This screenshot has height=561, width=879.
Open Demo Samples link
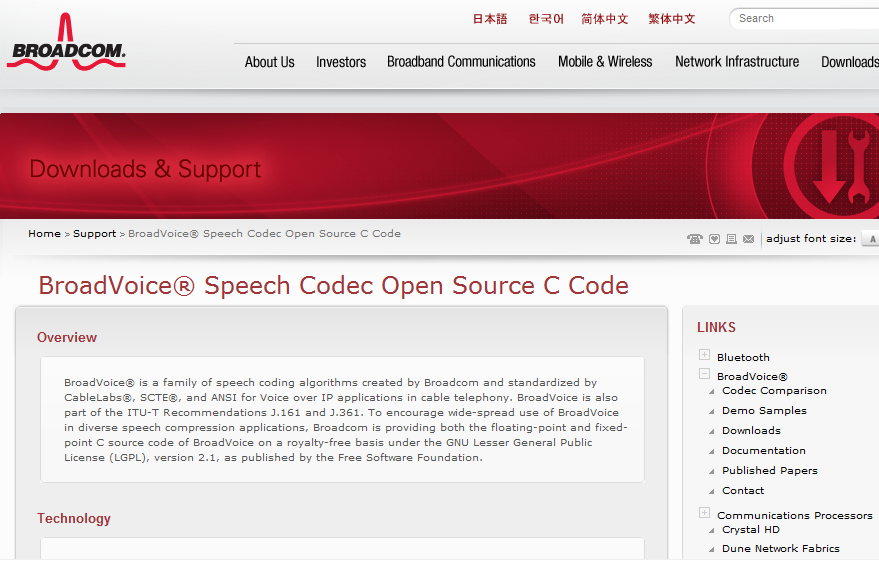(764, 411)
